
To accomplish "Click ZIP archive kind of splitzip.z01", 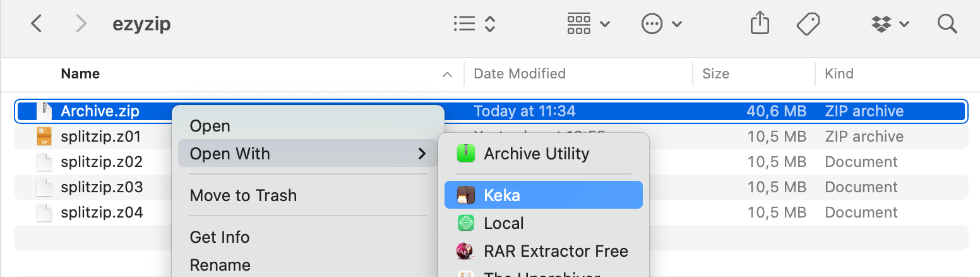I will tap(864, 137).
